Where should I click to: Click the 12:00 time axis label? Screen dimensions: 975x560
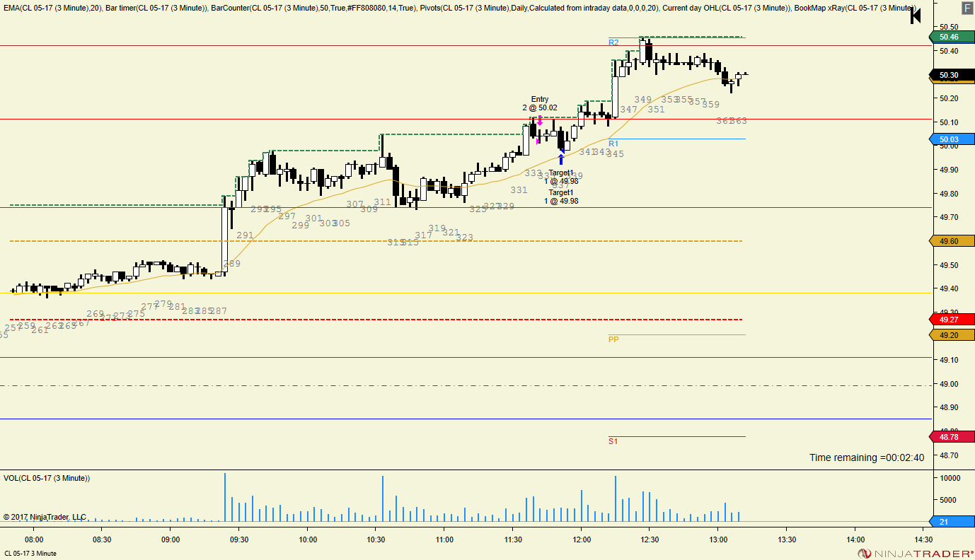581,539
